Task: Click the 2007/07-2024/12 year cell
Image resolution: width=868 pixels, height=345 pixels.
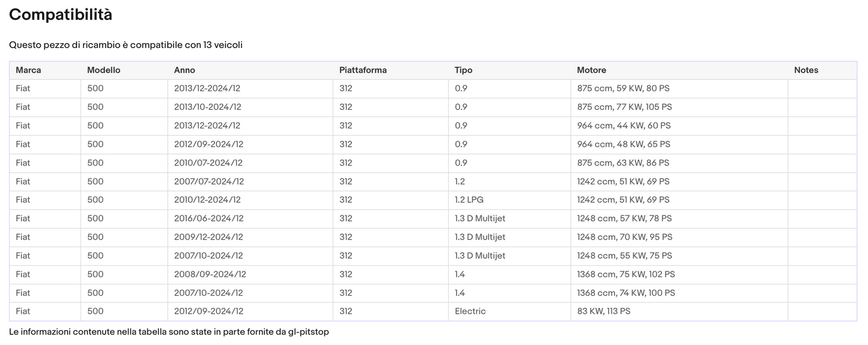Action: pos(208,181)
